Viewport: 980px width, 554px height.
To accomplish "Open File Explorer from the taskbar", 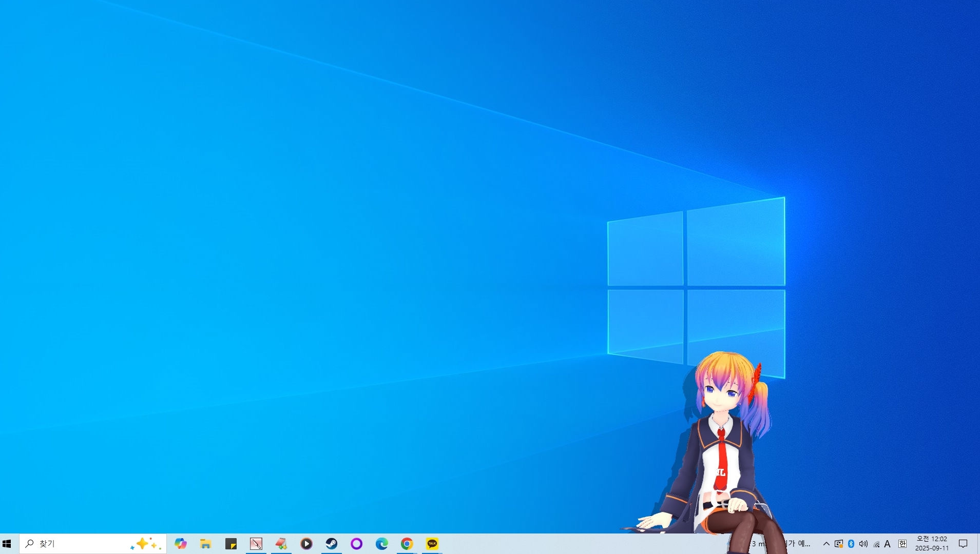I will (x=206, y=544).
